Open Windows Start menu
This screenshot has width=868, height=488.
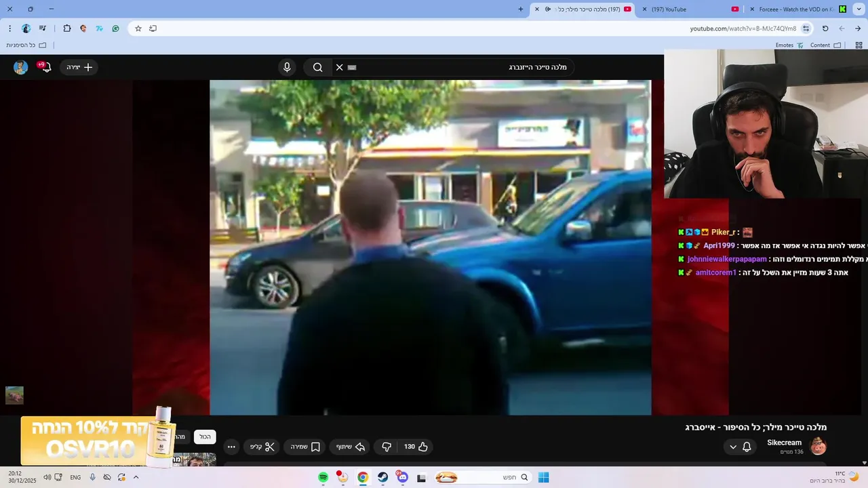(543, 477)
